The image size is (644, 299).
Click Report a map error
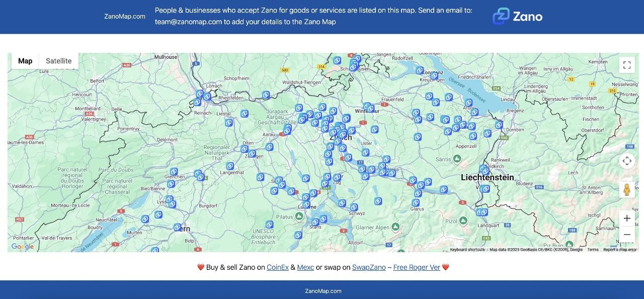(x=620, y=250)
